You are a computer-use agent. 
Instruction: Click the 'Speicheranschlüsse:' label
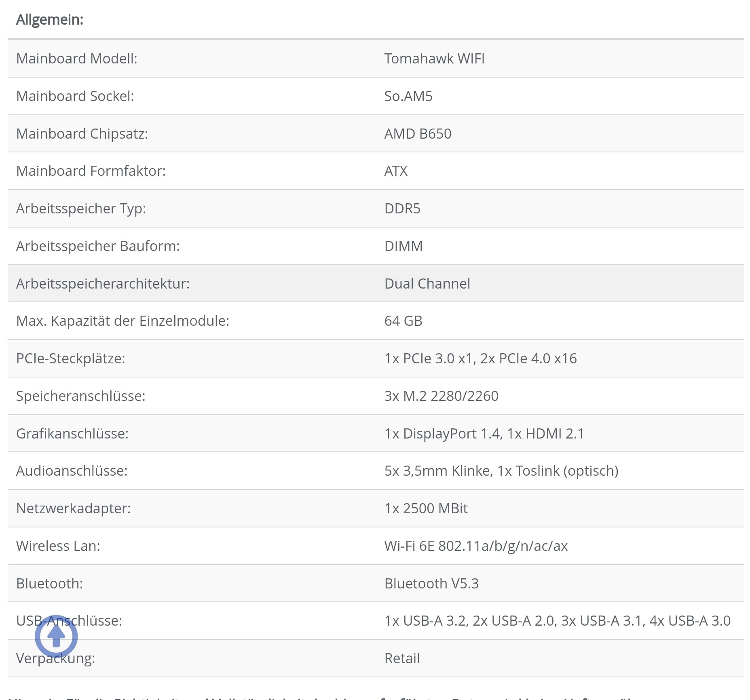[x=81, y=396]
